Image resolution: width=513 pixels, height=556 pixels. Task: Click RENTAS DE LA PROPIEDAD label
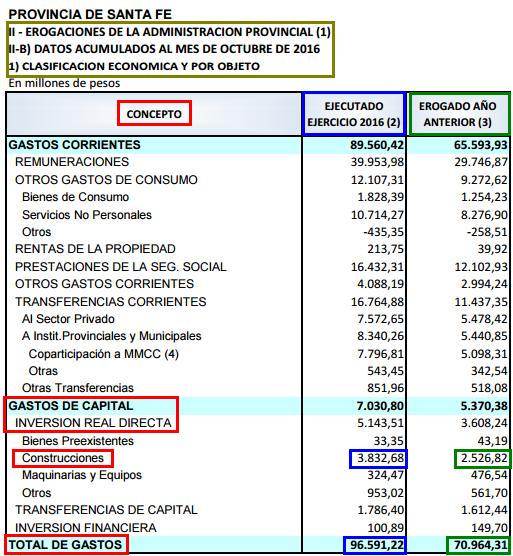tap(95, 249)
